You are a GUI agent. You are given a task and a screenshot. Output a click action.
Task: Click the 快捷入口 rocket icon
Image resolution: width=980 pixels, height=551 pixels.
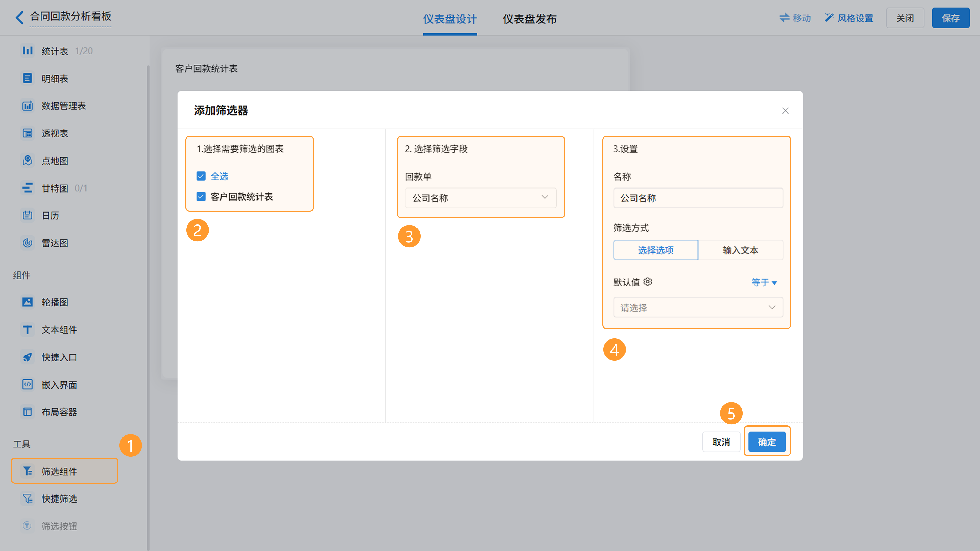tap(27, 357)
